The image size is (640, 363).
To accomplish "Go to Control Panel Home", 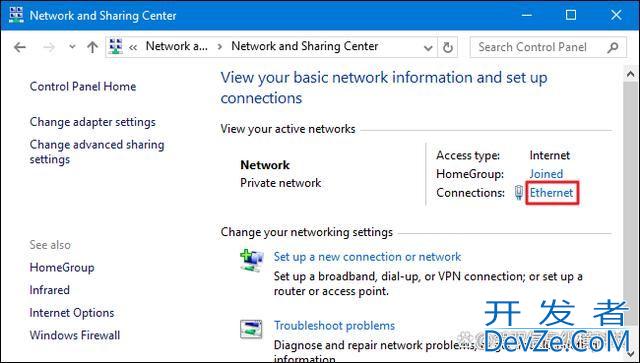I will pyautogui.click(x=83, y=87).
